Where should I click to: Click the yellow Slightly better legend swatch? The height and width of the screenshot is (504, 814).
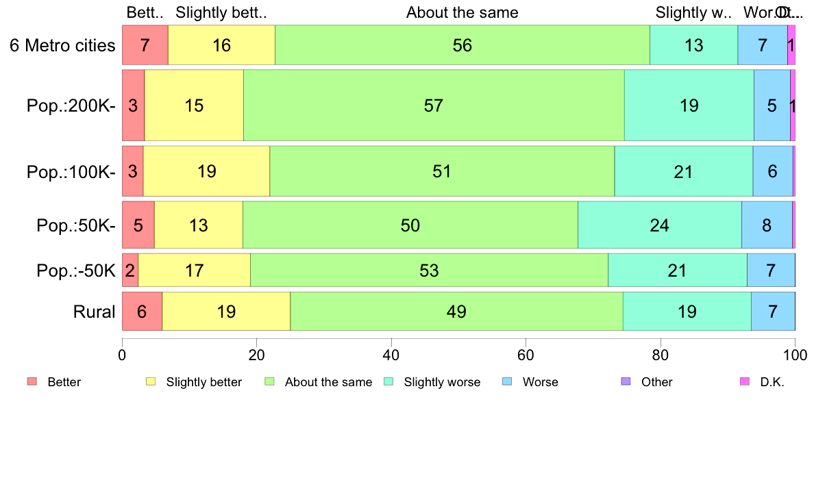pos(151,381)
